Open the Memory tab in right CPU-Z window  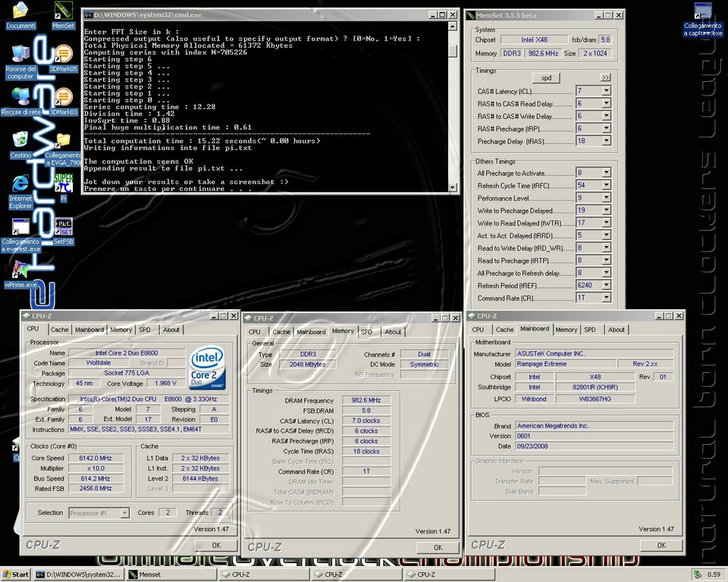566,330
